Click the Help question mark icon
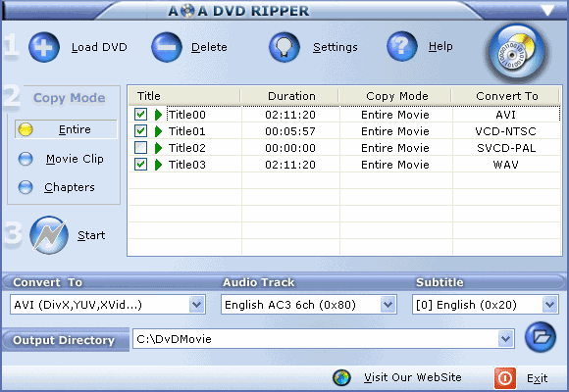Screen dimensions: 569x392 click(402, 46)
